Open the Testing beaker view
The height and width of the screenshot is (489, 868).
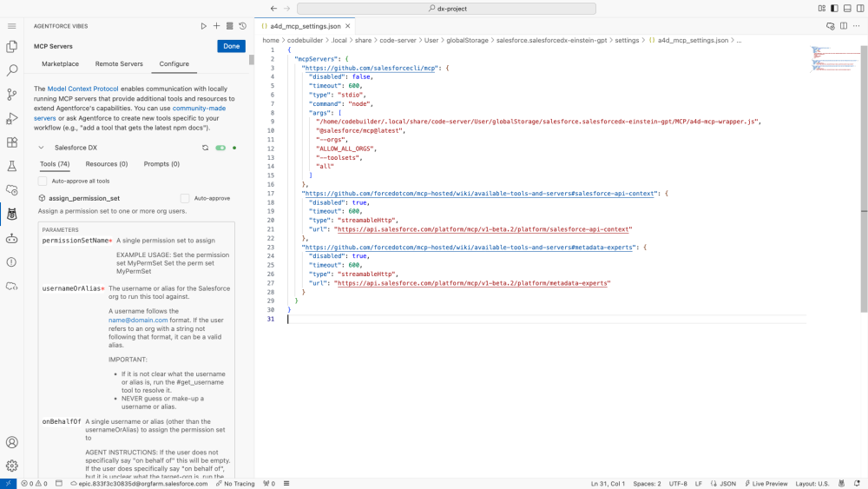click(x=11, y=166)
